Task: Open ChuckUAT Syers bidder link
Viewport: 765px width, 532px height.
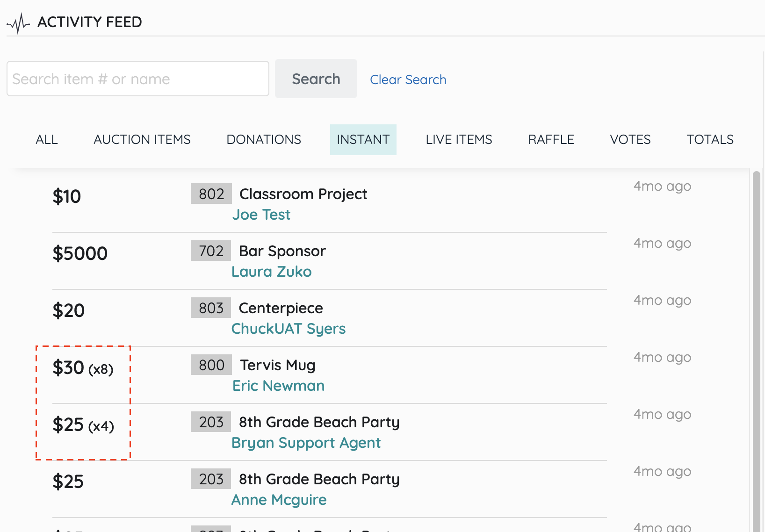Action: pos(289,329)
